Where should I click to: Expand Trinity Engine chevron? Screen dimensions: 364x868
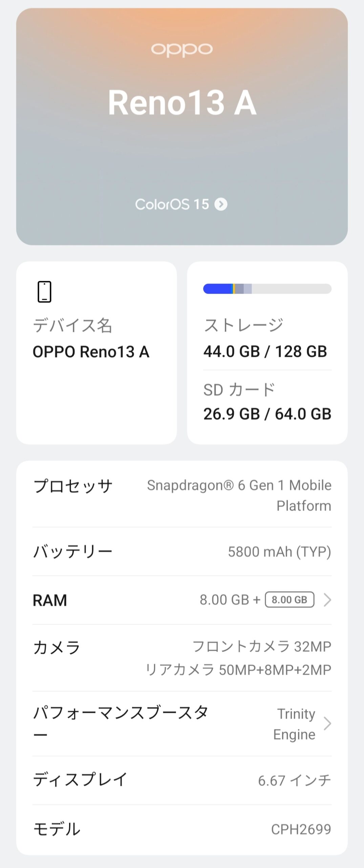[327, 724]
